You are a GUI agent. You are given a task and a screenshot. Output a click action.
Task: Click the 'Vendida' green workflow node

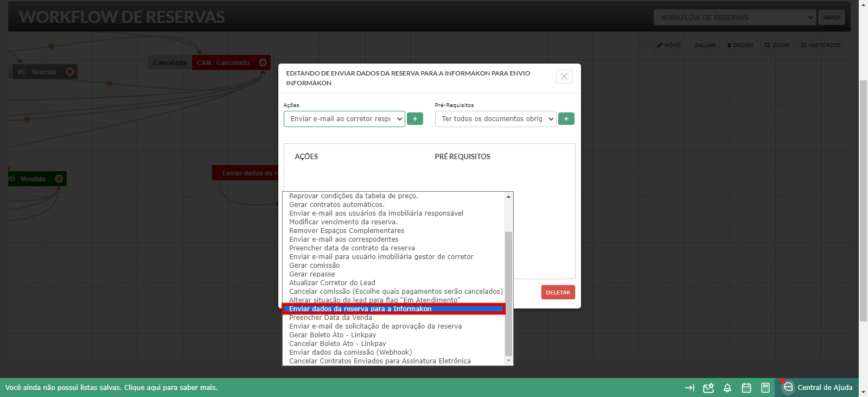(x=37, y=179)
